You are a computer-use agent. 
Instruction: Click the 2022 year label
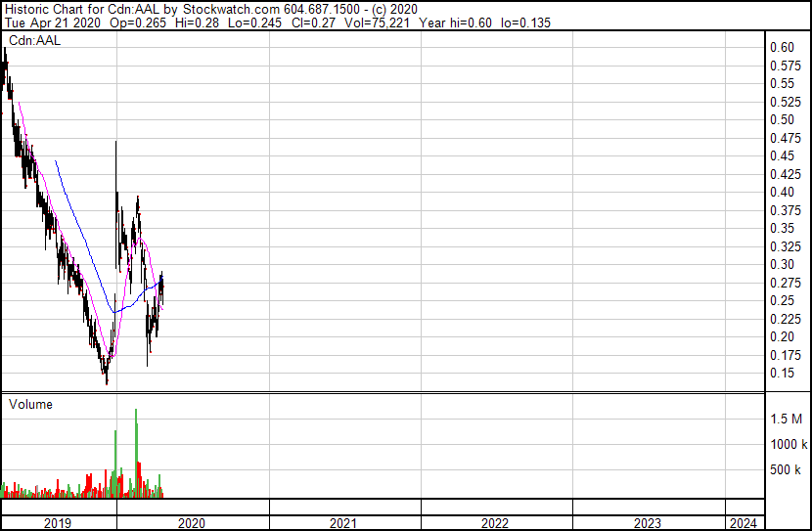point(495,523)
